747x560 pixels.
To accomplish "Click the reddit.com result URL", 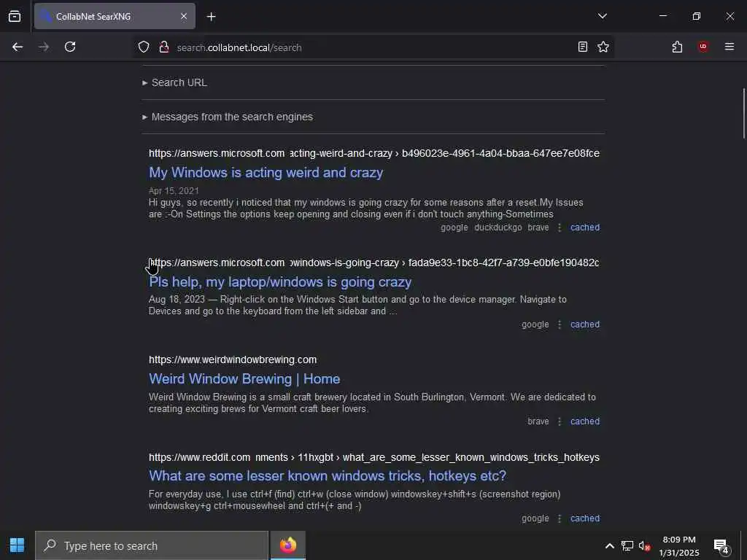I will click(x=374, y=457).
